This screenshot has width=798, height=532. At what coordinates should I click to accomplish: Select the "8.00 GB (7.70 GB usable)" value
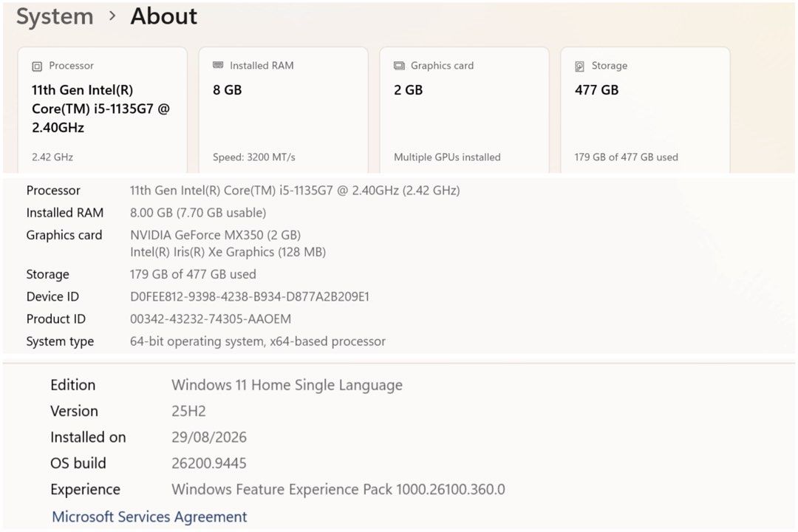pyautogui.click(x=198, y=213)
